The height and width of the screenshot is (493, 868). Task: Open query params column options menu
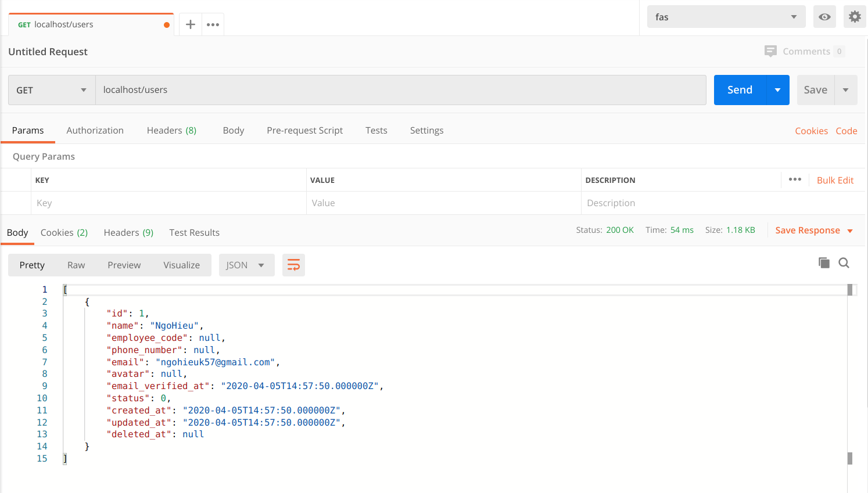coord(795,179)
